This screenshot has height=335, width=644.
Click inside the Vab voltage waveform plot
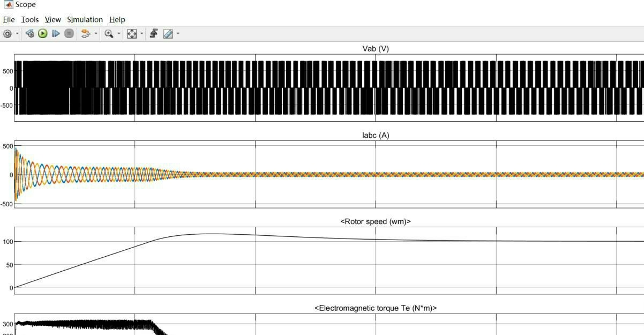pyautogui.click(x=329, y=87)
